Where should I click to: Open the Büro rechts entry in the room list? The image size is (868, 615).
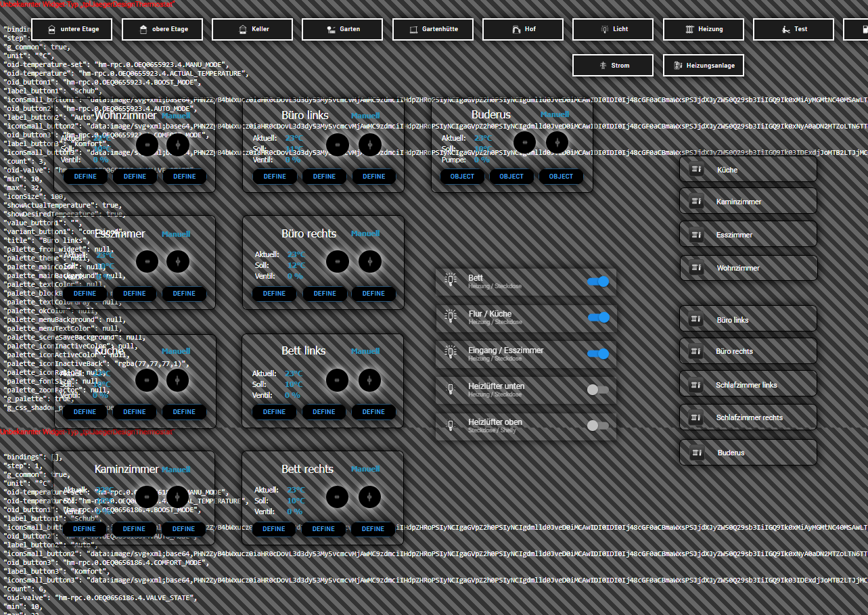coord(748,351)
